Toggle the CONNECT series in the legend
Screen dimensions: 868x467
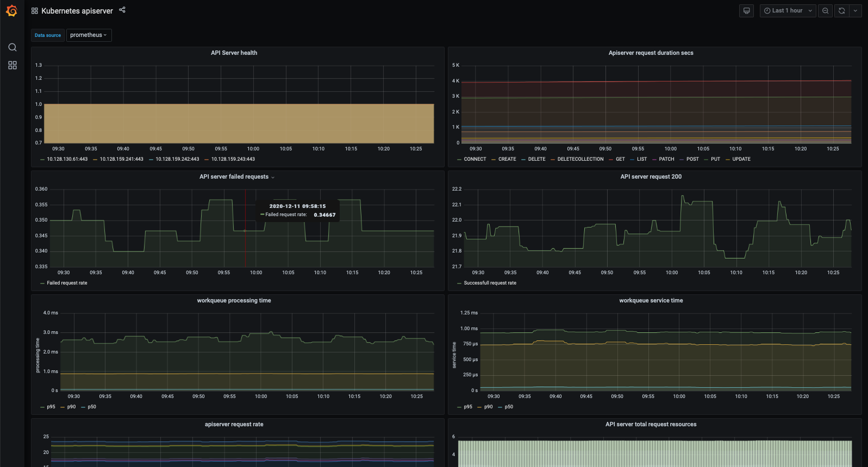point(474,159)
